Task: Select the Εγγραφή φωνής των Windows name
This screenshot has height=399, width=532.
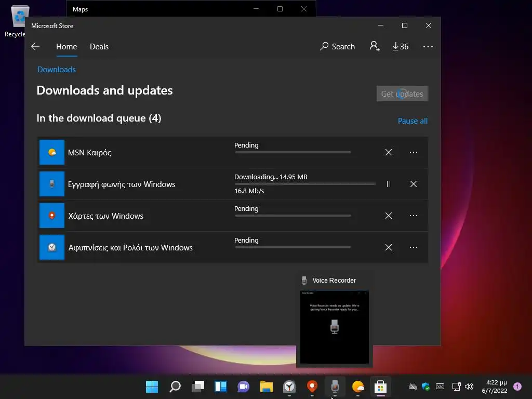Action: point(122,184)
